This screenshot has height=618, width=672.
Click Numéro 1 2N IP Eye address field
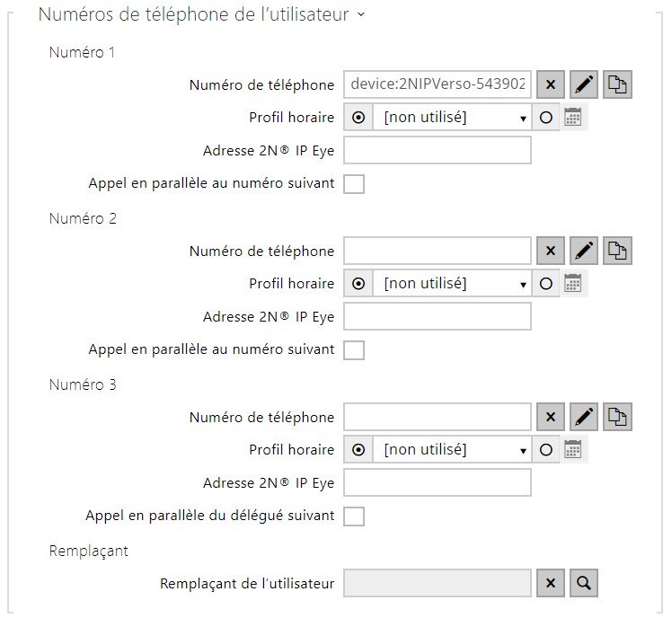pyautogui.click(x=438, y=151)
